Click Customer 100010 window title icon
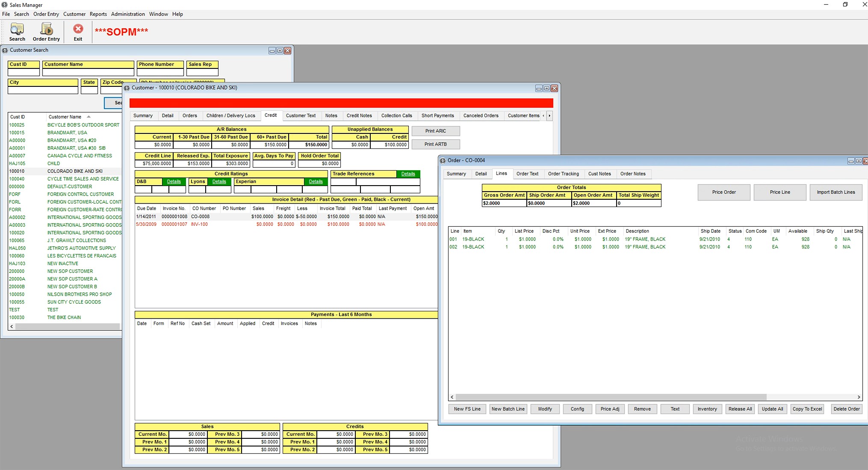 [x=127, y=88]
